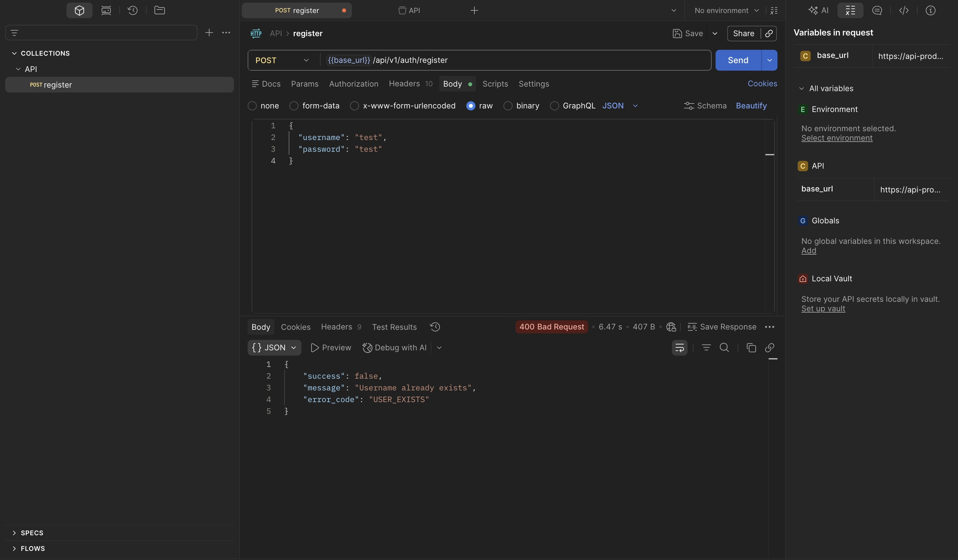Collapse the All variables section
Image resolution: width=958 pixels, height=560 pixels.
(x=801, y=89)
